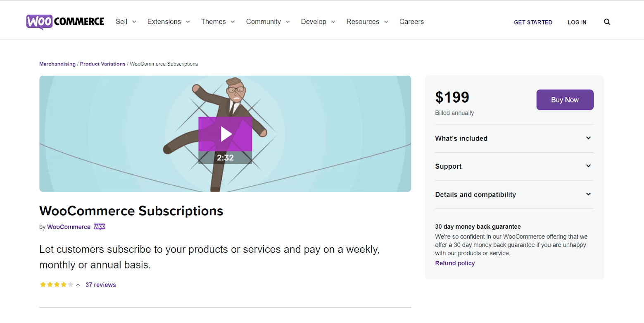Image resolution: width=644 pixels, height=323 pixels.
Task: Open the Refund policy link
Action: [455, 263]
